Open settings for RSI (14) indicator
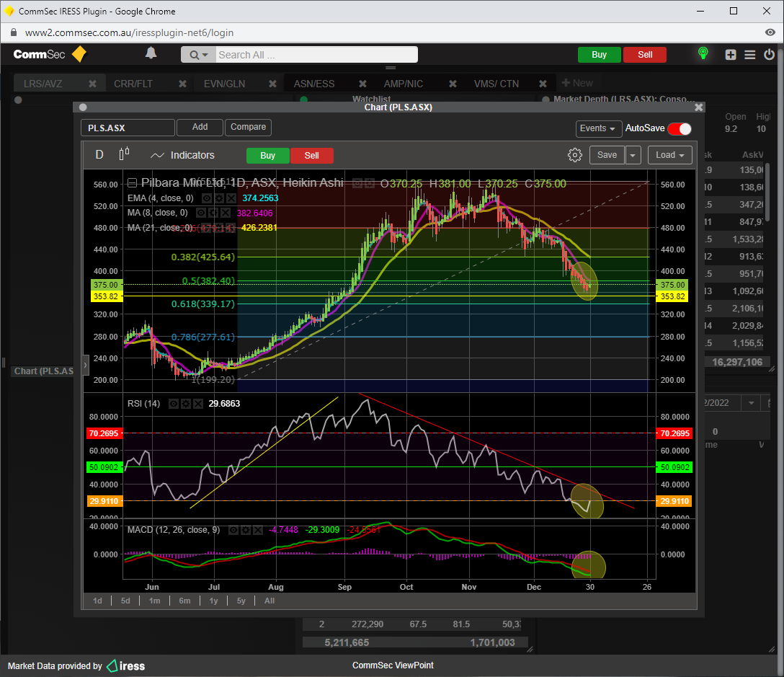Viewport: 784px width, 677px height. pos(186,404)
